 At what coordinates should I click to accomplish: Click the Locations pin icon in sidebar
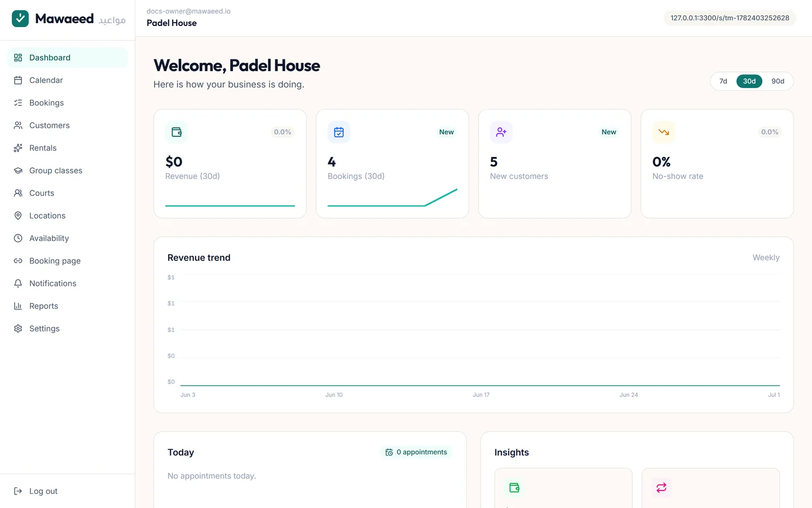(18, 216)
